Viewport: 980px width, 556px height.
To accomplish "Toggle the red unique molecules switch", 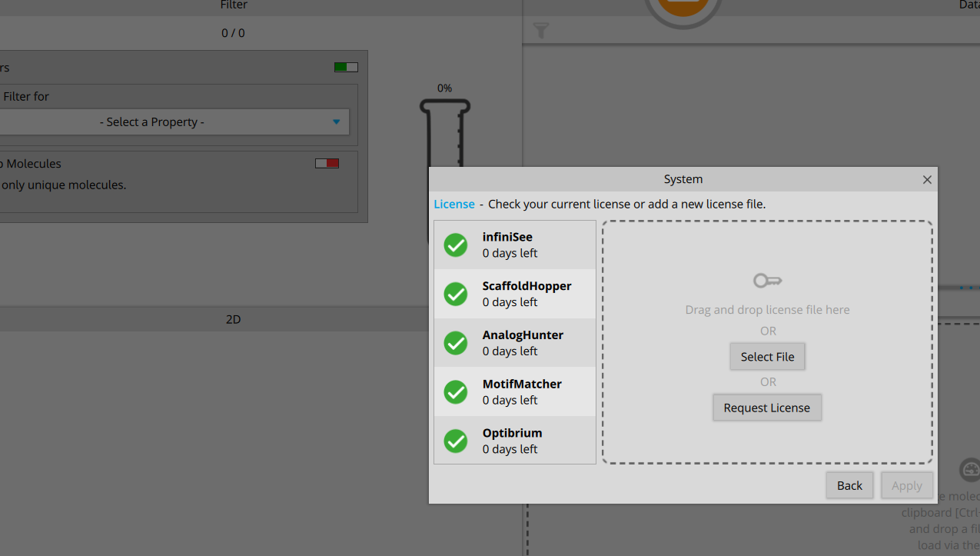I will 327,163.
